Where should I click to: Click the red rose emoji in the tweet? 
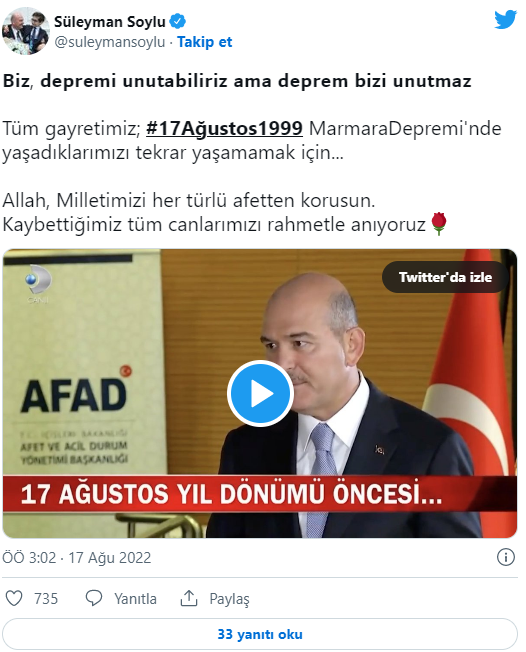(439, 224)
